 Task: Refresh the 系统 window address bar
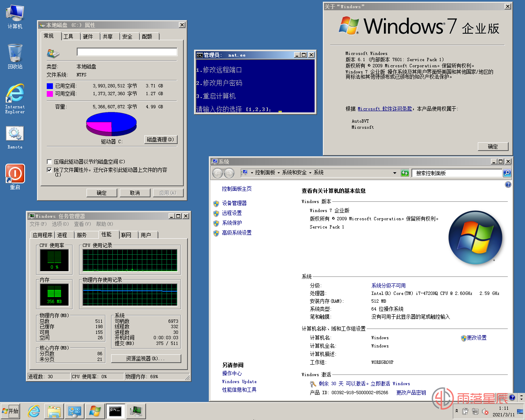point(405,173)
